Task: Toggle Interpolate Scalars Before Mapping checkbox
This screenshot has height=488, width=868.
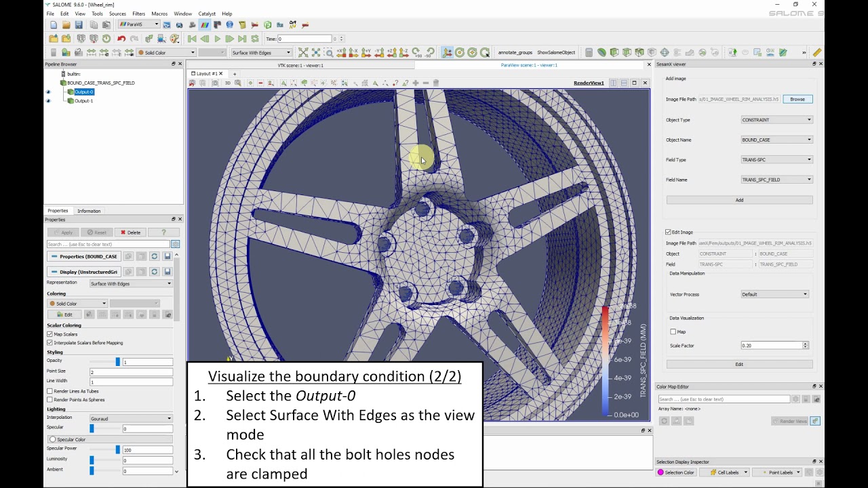Action: (x=50, y=343)
